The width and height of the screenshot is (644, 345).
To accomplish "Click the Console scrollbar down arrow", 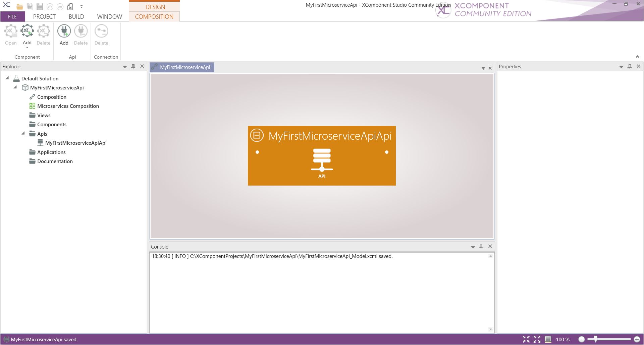I will point(490,329).
